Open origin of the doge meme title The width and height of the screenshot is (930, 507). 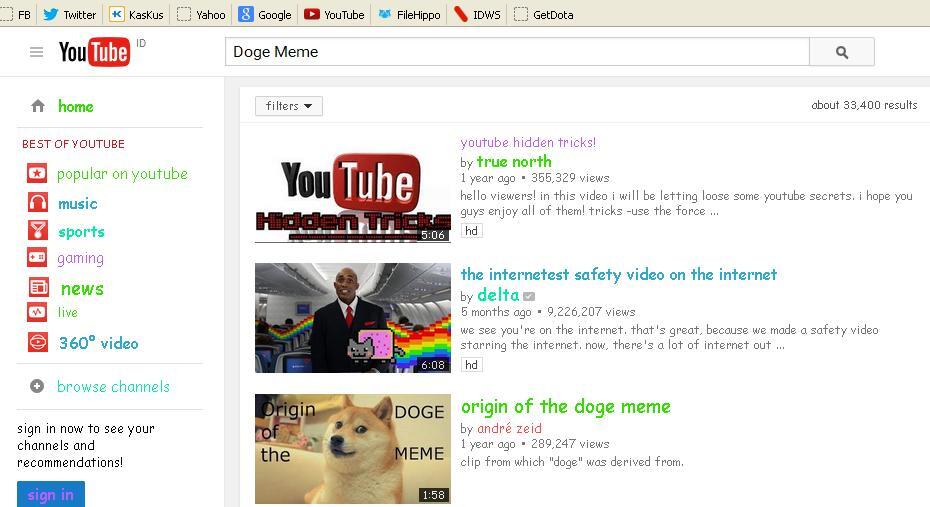pyautogui.click(x=566, y=407)
